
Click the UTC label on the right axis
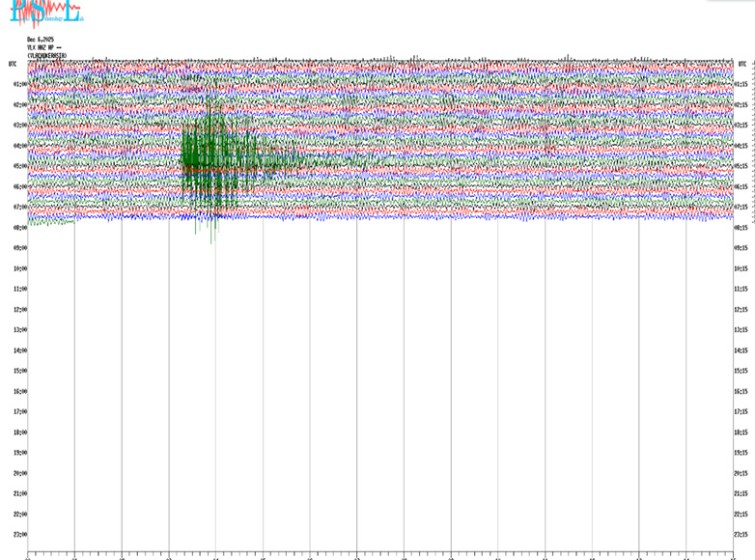pyautogui.click(x=741, y=64)
